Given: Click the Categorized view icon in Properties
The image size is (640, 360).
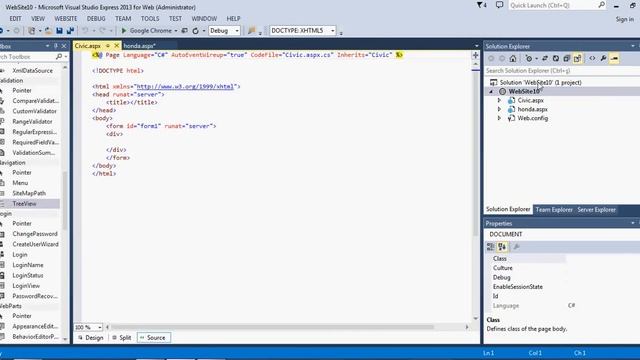Looking at the screenshot, I should [491, 247].
